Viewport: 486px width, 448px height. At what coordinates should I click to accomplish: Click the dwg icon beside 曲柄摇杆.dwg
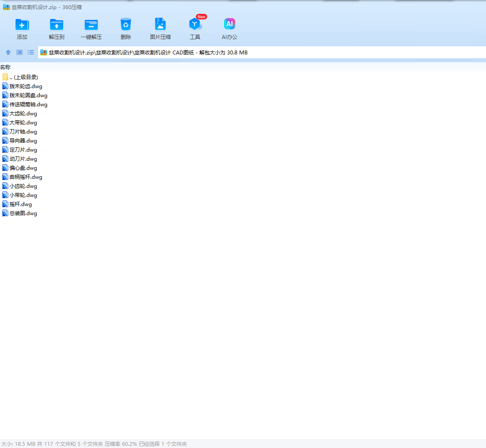point(5,177)
